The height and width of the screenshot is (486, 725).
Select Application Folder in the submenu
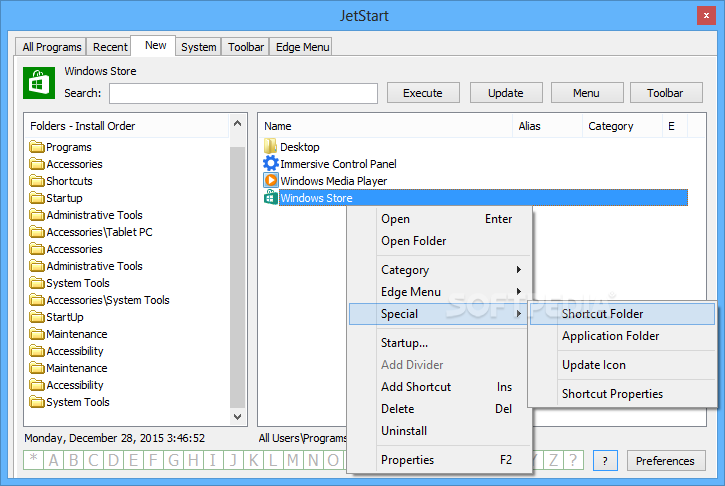pos(622,336)
